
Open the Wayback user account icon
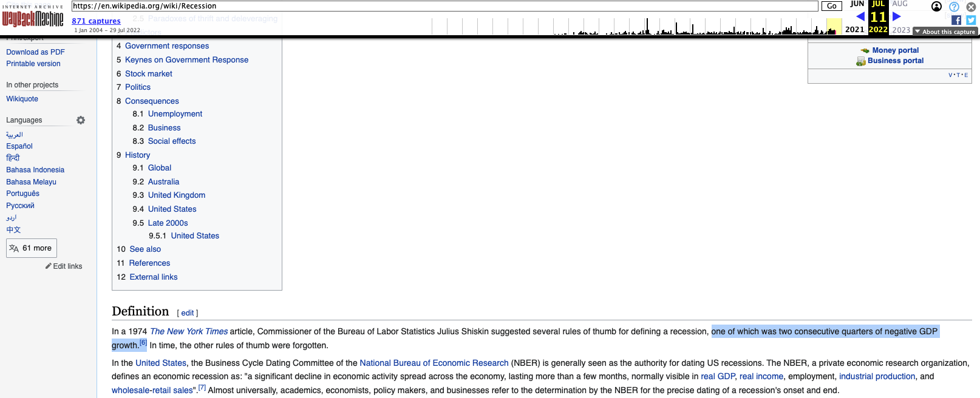coord(936,7)
